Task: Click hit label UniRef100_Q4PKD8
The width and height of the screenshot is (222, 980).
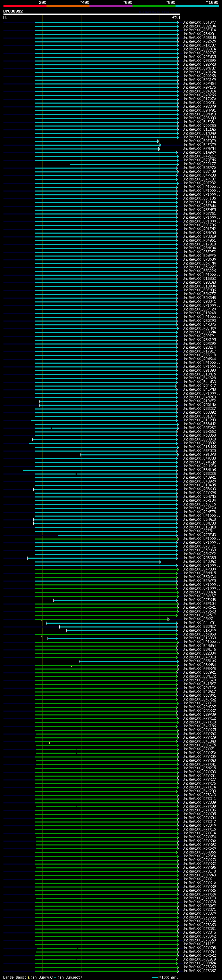Action: [199, 175]
